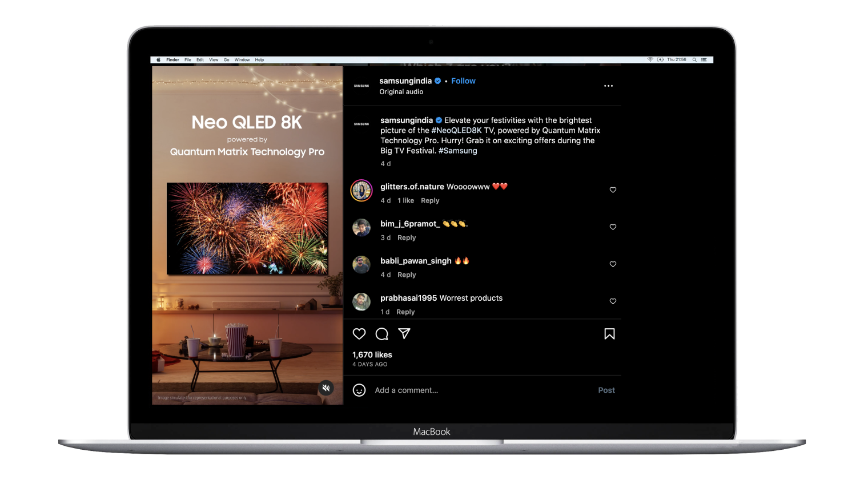Unmute the video with speaker icon
Viewport: 868px width, 488px height.
(x=326, y=388)
